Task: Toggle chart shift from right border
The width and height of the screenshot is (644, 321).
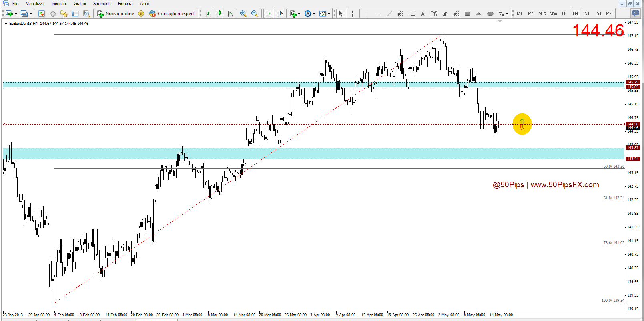Action: [x=280, y=14]
